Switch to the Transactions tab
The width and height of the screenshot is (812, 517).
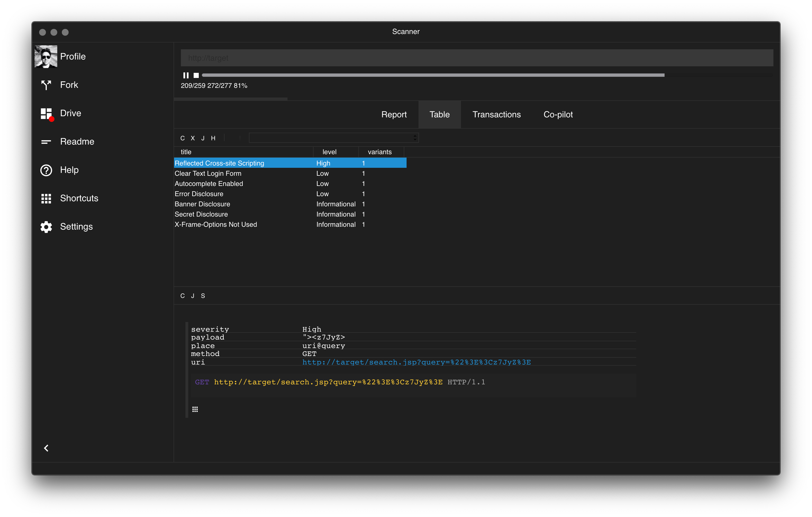[x=496, y=115]
